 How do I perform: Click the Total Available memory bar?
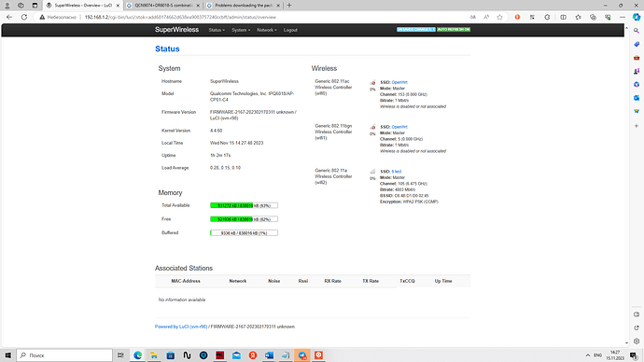[244, 205]
